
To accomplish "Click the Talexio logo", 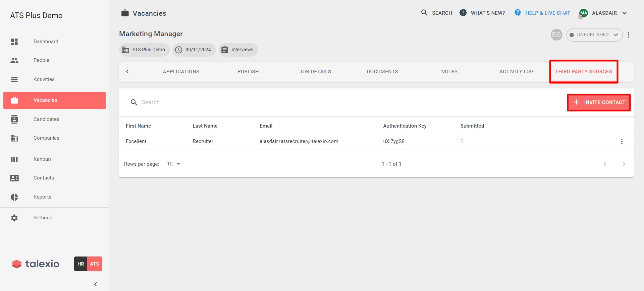I will tap(36, 264).
